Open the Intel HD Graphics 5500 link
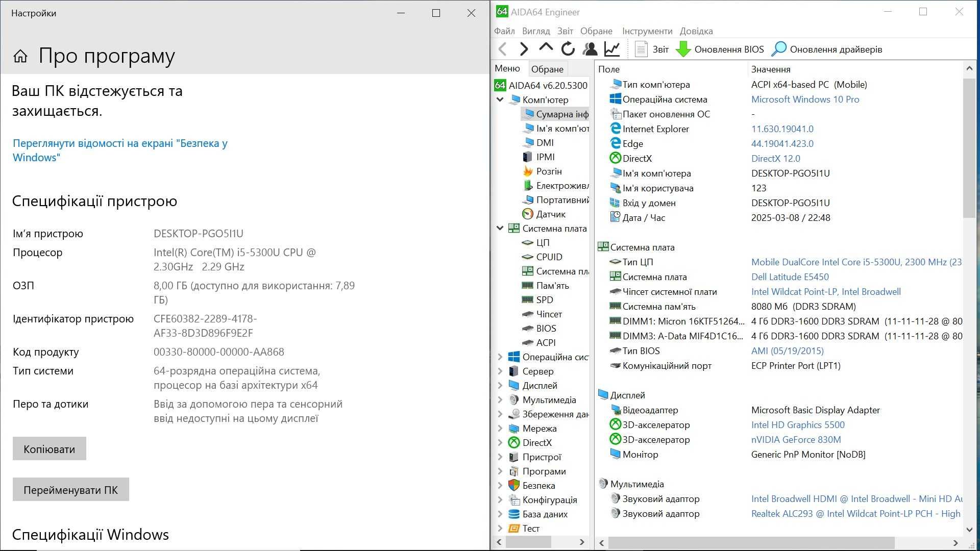This screenshot has height=551, width=980. click(798, 425)
